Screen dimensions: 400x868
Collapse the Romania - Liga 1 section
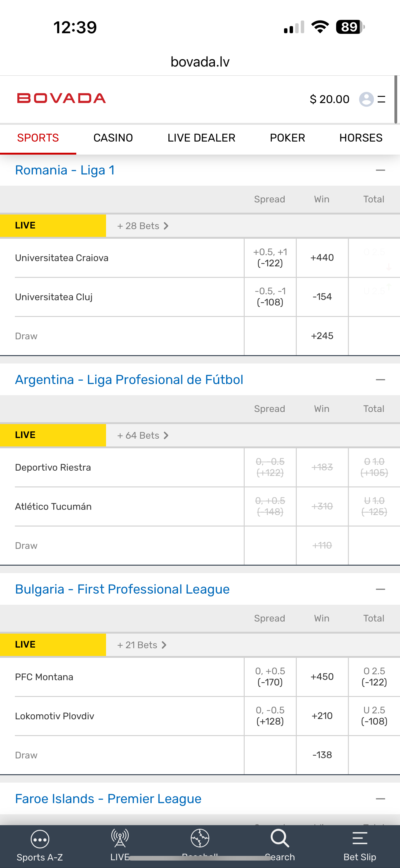[380, 170]
